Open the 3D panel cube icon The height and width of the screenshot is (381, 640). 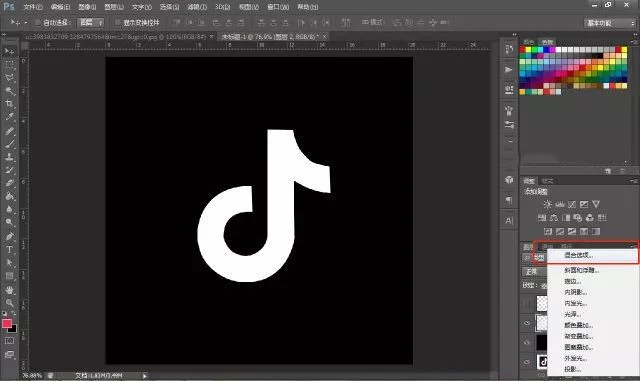(509, 180)
